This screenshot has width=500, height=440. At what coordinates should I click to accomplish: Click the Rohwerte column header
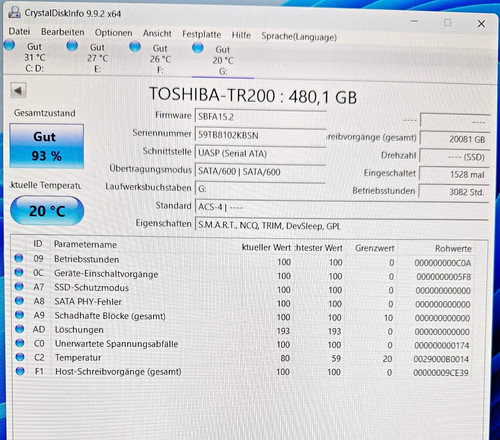pyautogui.click(x=453, y=249)
